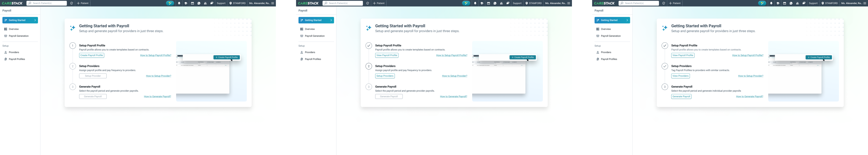
Task: Open the hamburger menu in the left screen
Action: tap(273, 3)
